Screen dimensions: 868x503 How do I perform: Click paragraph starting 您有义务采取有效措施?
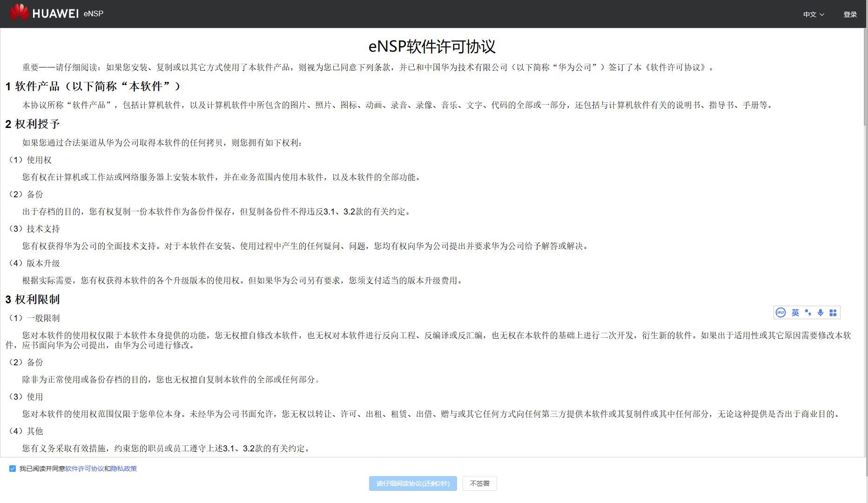pos(167,449)
